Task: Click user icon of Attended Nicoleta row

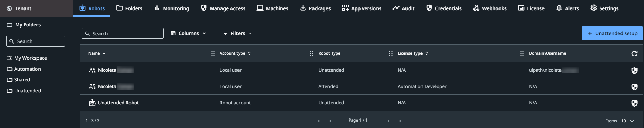Action: (x=92, y=86)
